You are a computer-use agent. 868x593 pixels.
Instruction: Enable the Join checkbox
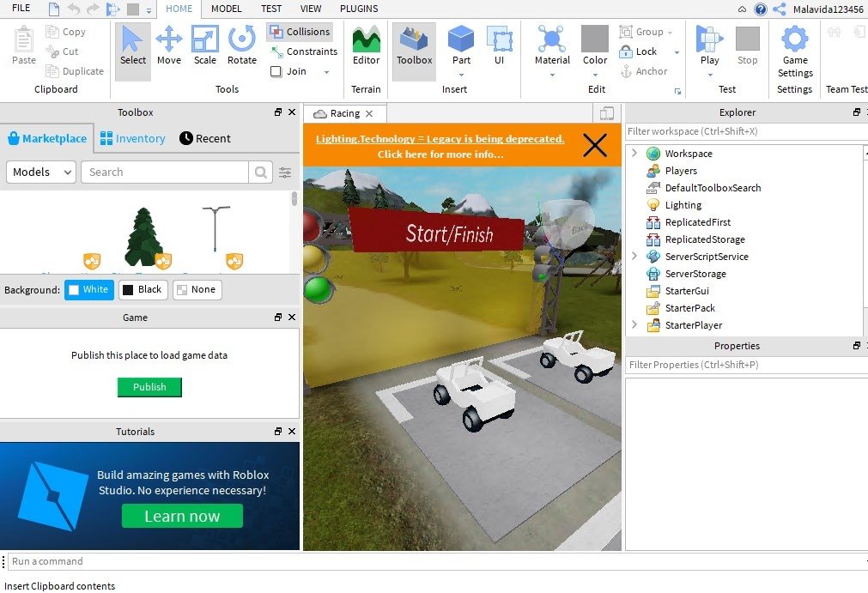(x=276, y=71)
